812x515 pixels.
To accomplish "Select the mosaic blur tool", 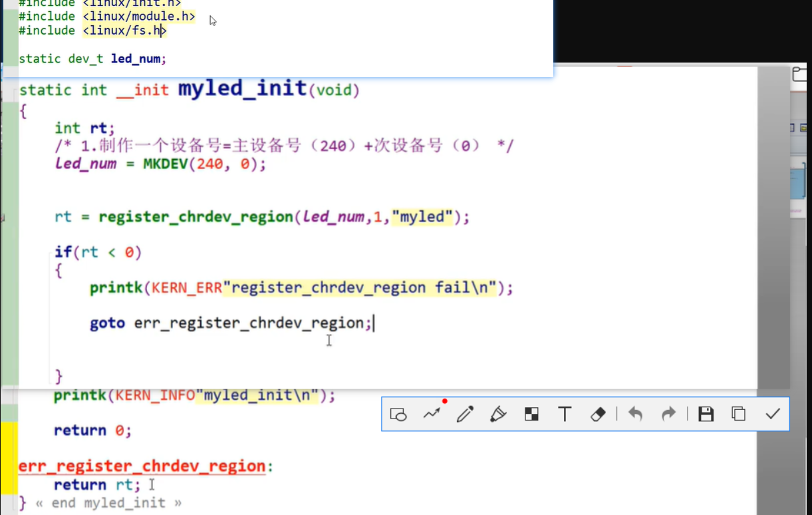I will [531, 415].
